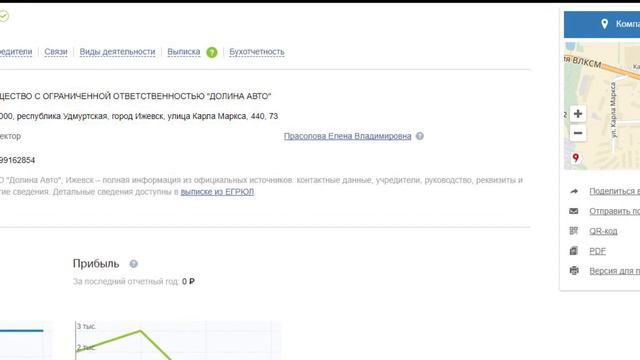Click the "0 ₽" profit value
The width and height of the screenshot is (640, 360).
pos(189,282)
